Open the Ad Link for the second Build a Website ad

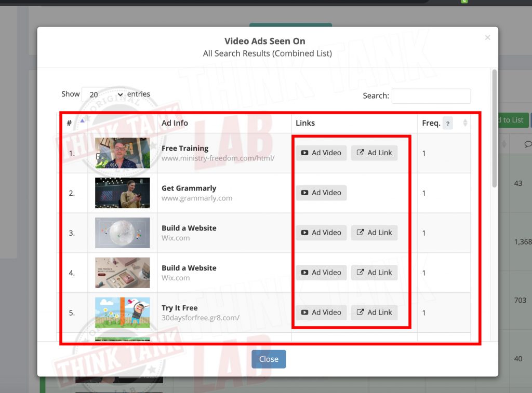pos(374,273)
